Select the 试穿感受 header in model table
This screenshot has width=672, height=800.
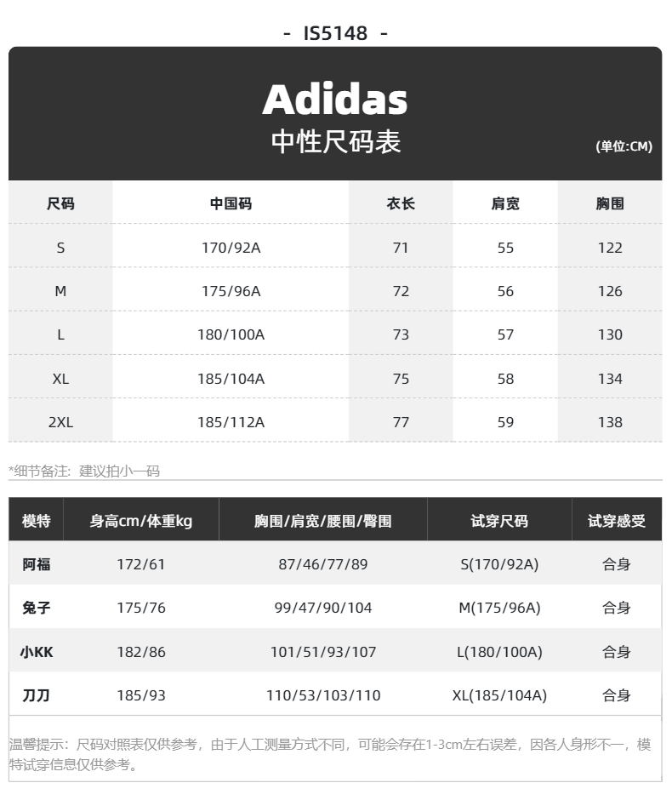tap(617, 521)
